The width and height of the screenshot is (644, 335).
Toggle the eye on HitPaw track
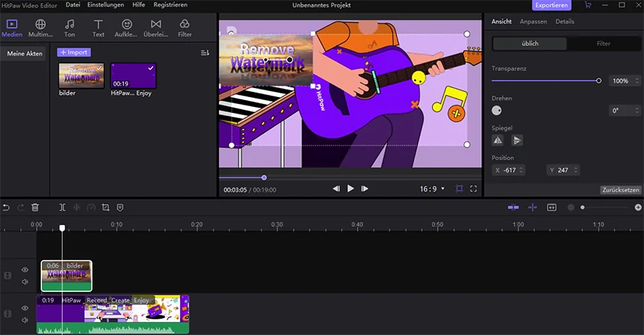pyautogui.click(x=25, y=308)
